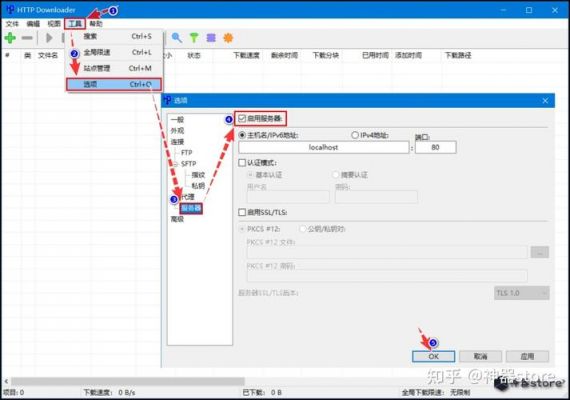Screen dimensions: 570x400
Task: Click the 应用 apply button
Action: click(x=527, y=356)
